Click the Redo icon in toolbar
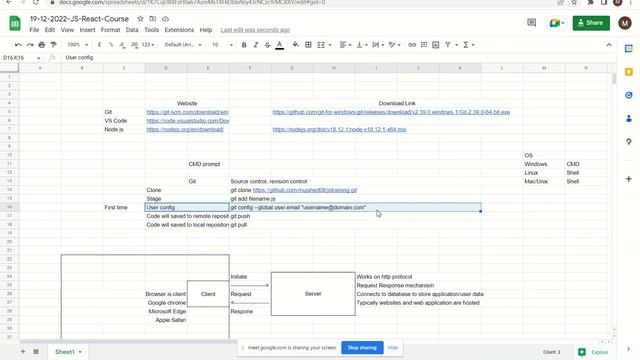Image resolution: width=640 pixels, height=360 pixels. point(30,45)
